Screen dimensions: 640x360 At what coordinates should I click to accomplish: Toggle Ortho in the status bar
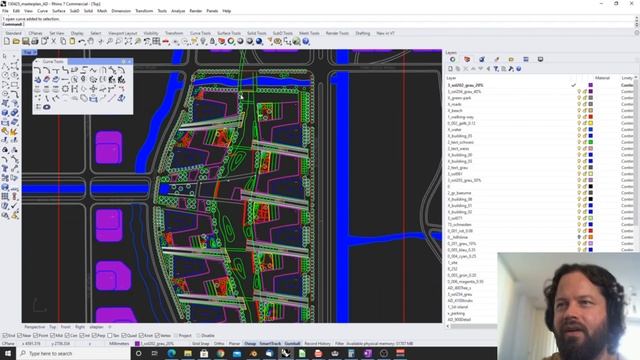click(219, 344)
